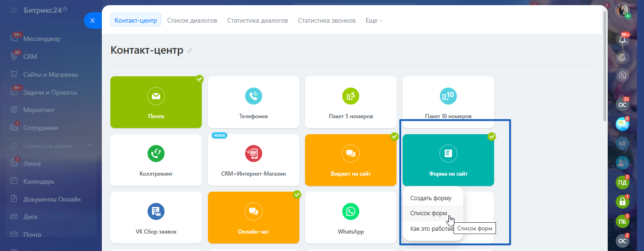This screenshot has height=251, width=644.
Task: Click green checkmark on Виджет на сайт
Action: click(x=395, y=137)
